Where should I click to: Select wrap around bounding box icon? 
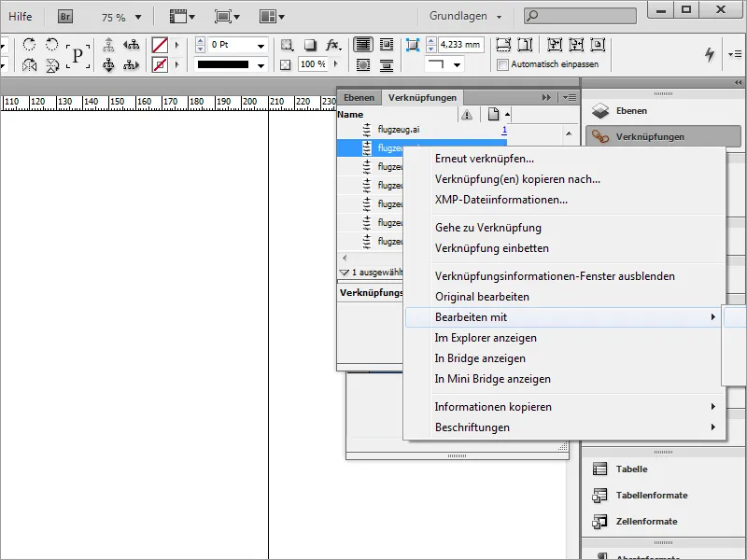387,45
